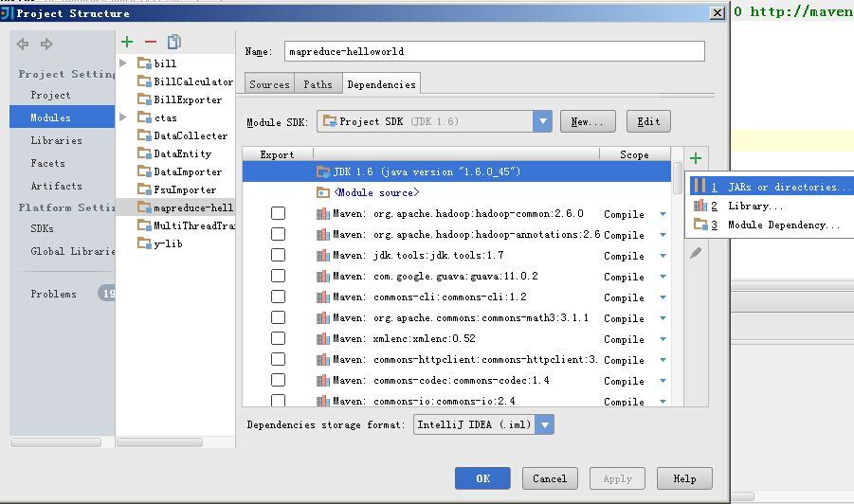Add dependency with the green plus icon
This screenshot has width=854, height=504.
pos(696,158)
